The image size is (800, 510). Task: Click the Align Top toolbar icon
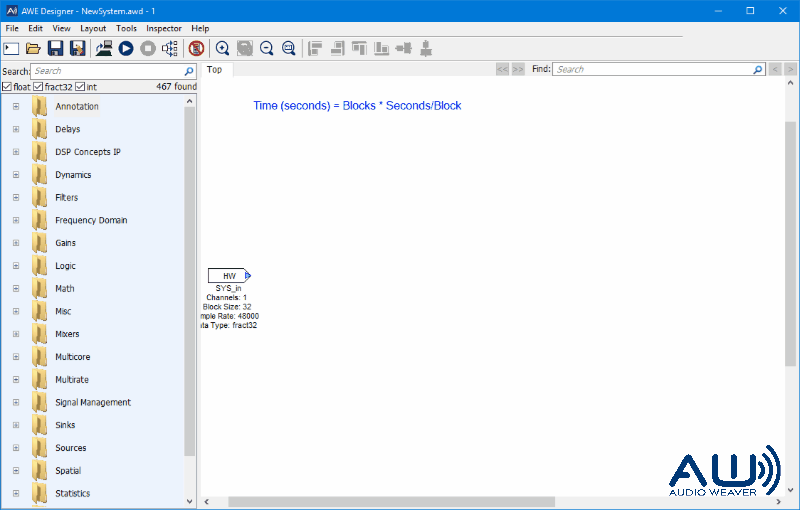(x=359, y=48)
